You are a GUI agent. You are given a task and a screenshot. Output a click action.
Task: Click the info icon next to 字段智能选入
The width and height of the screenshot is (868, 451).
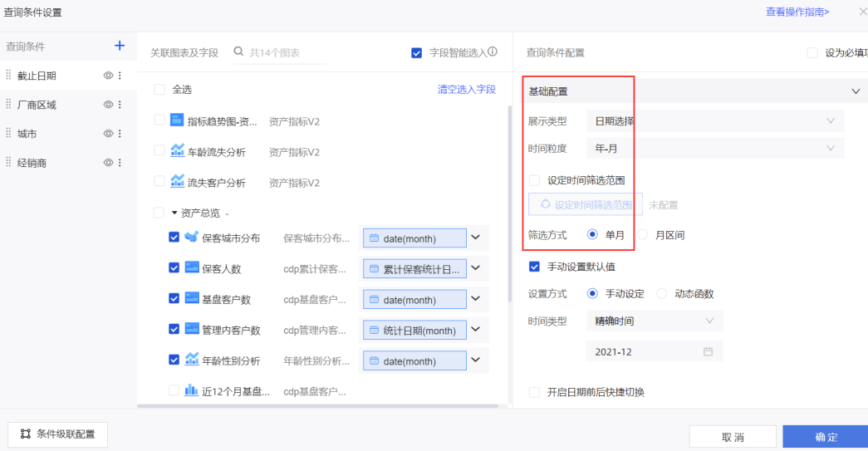(493, 52)
